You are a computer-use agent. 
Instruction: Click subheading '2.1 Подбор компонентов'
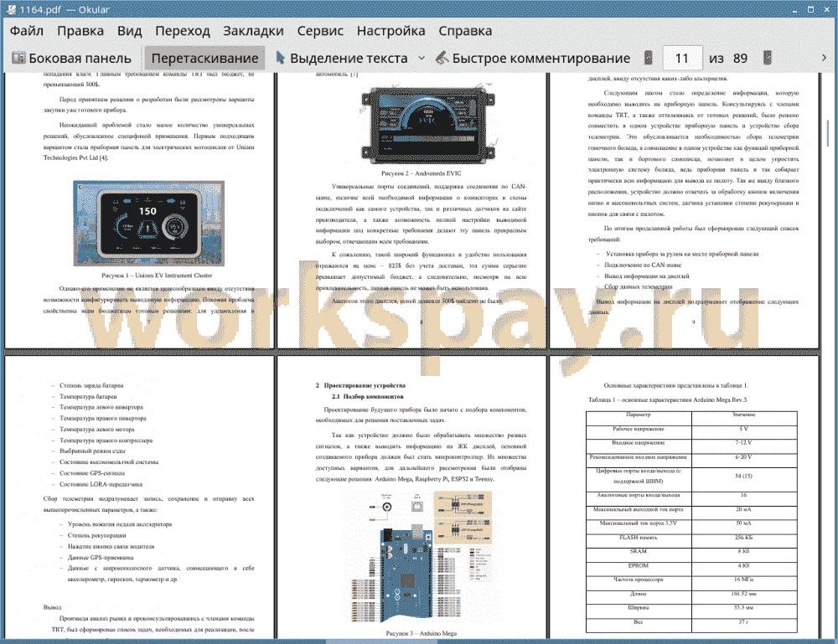tap(368, 397)
